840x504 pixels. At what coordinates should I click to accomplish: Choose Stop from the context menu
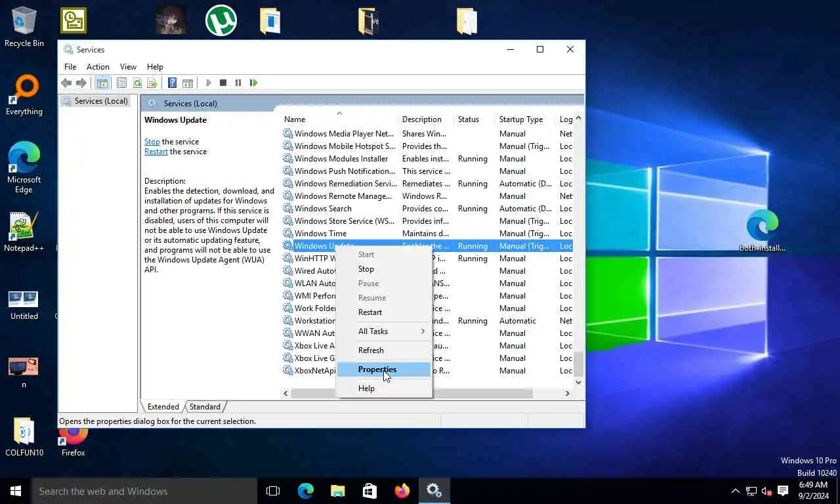384,269
